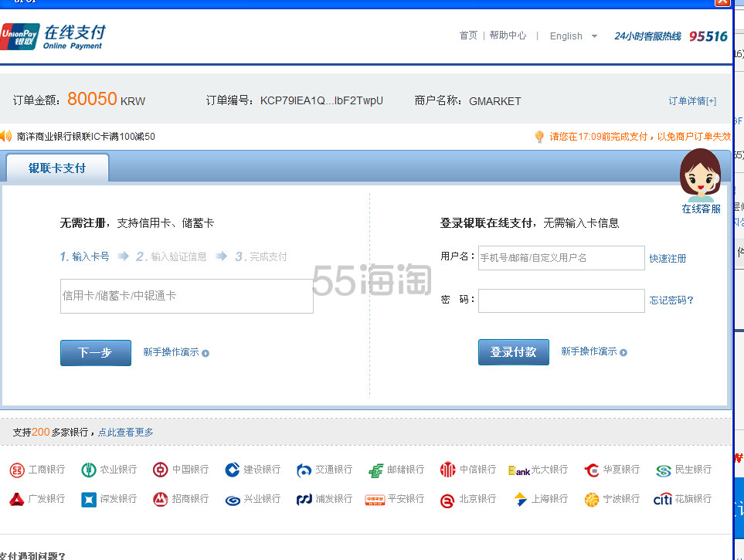Click step 3. 完成支付 label
Viewport: 744px width, 560px height.
tap(261, 256)
